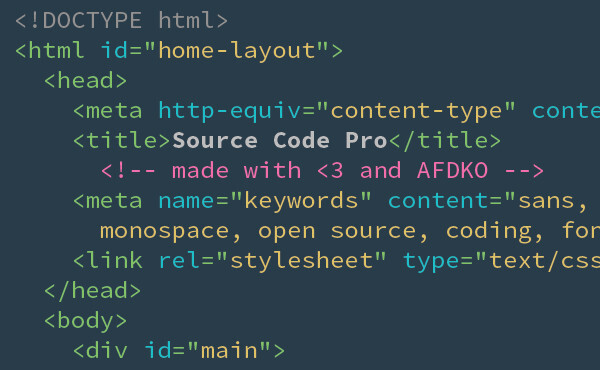Click the "stylesheet" rel value
This screenshot has height=370, width=600.
301,261
